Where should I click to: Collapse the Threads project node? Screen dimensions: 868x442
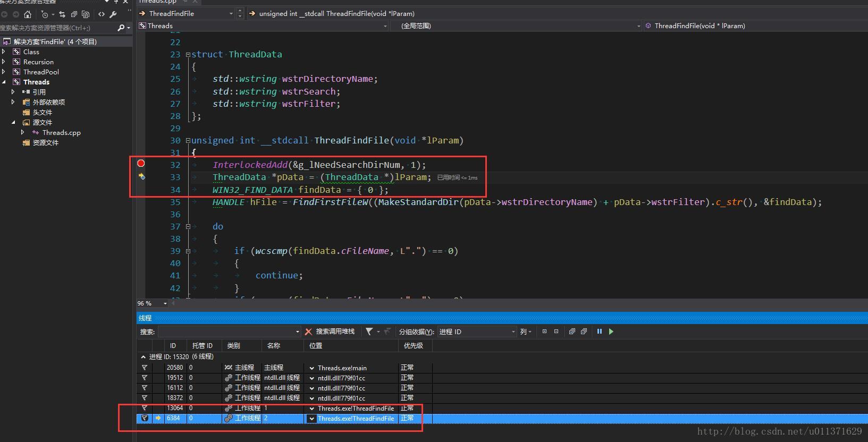point(4,82)
